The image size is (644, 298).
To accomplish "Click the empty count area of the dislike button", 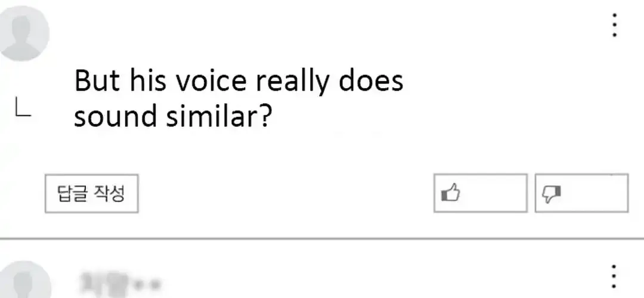I will [594, 193].
